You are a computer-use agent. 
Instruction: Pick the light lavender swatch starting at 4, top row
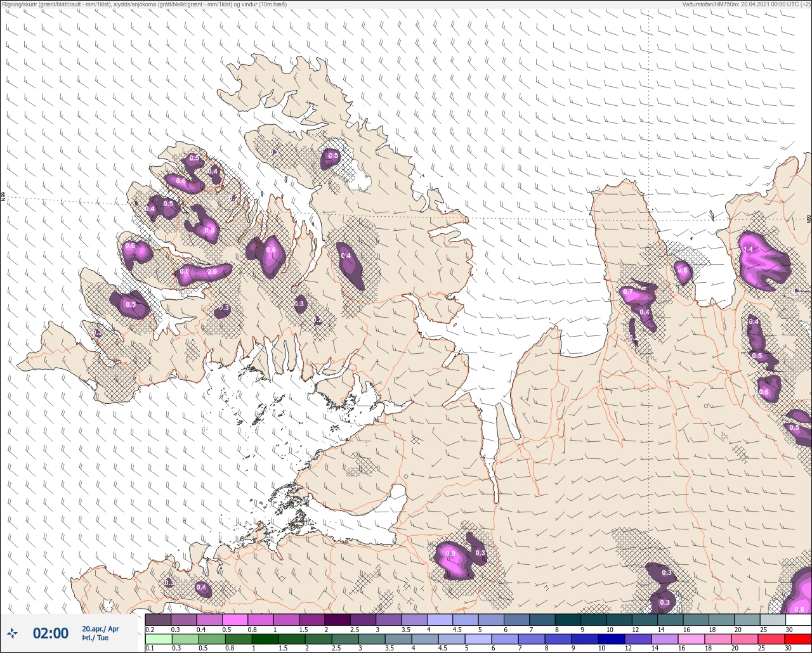point(440,619)
